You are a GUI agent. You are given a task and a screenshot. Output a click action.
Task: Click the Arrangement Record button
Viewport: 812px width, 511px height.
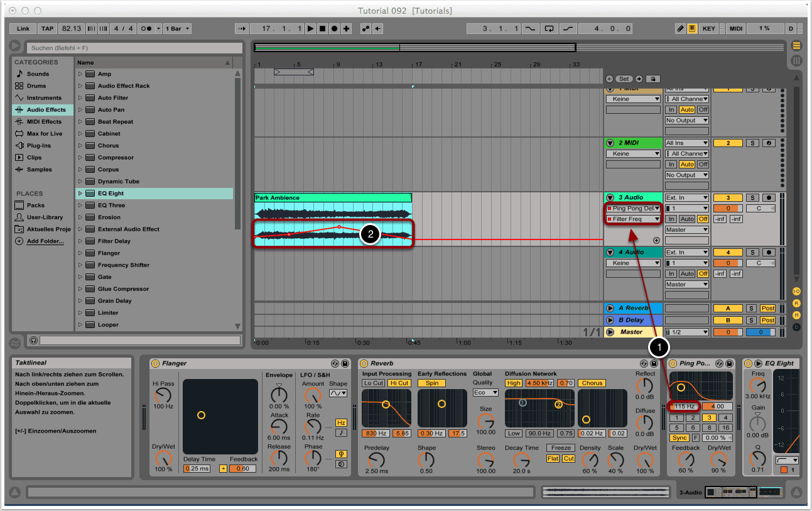click(334, 29)
